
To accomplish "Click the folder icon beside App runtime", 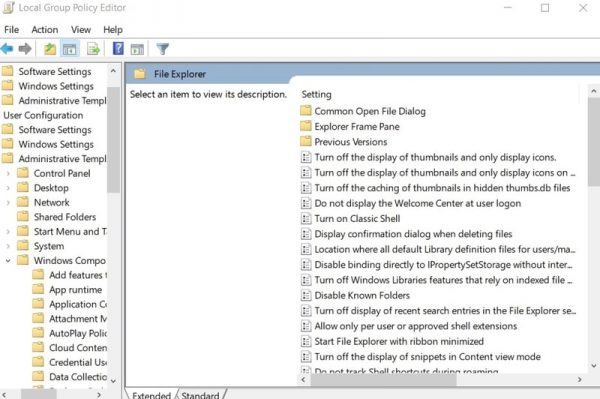I will (x=38, y=289).
